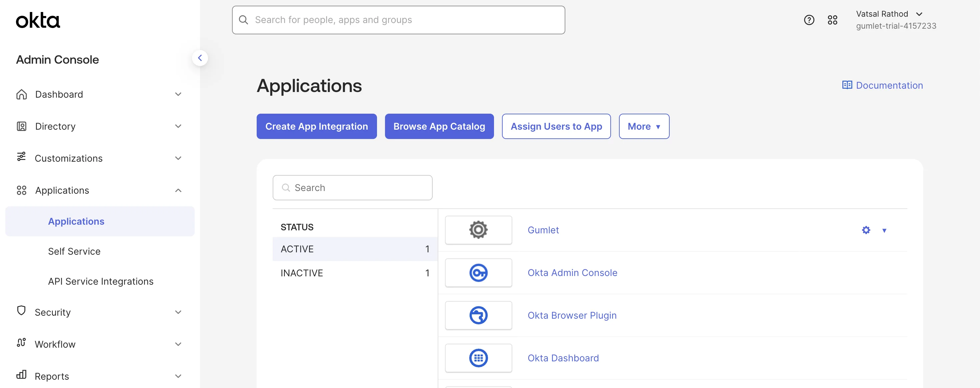Click the magnifier icon in the top search bar
Image resolution: width=980 pixels, height=388 pixels.
pyautogui.click(x=243, y=20)
